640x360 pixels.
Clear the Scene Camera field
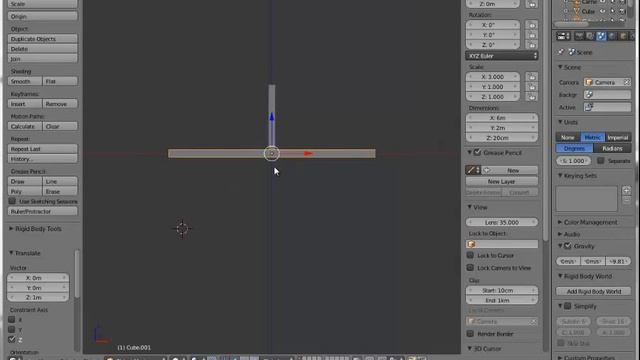[627, 82]
